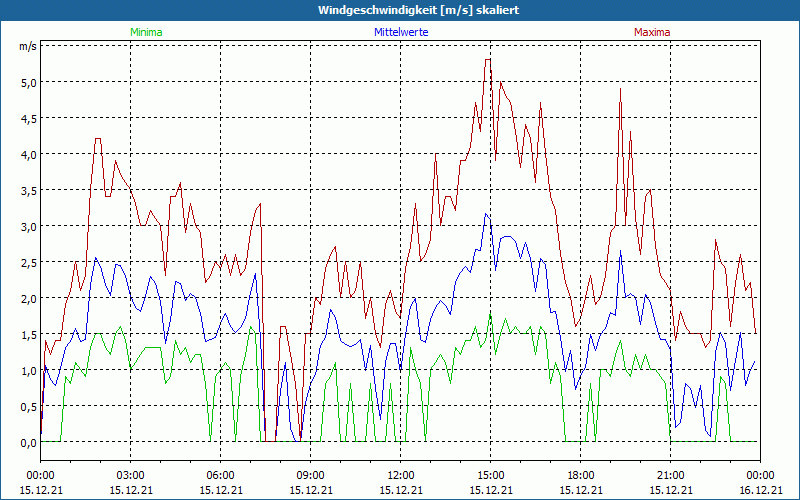Click the '00:00' label above 16.12.21
The height and width of the screenshot is (500, 800).
760,476
